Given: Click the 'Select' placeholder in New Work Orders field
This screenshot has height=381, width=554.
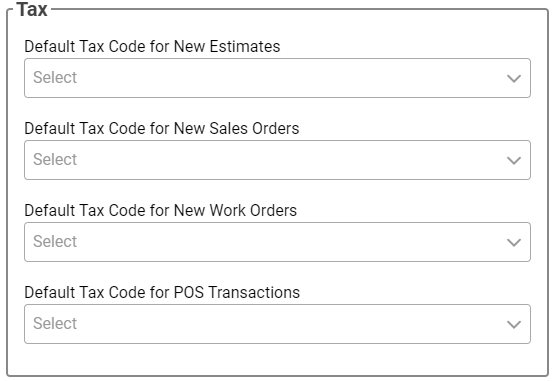Looking at the screenshot, I should [55, 241].
